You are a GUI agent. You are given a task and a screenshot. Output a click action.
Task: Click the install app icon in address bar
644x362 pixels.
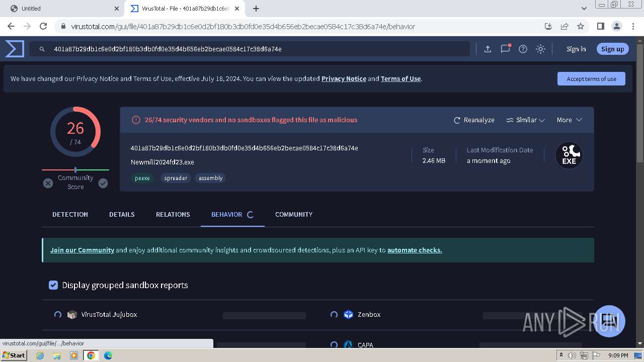[x=548, y=26]
